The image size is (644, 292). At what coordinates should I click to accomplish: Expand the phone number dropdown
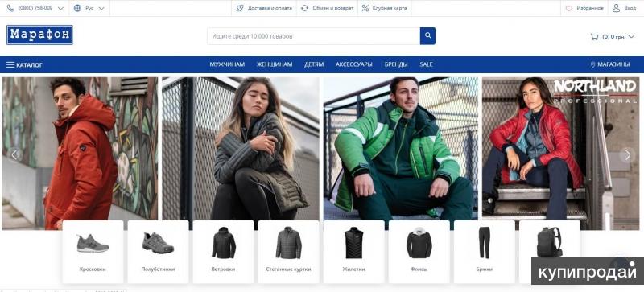(61, 8)
